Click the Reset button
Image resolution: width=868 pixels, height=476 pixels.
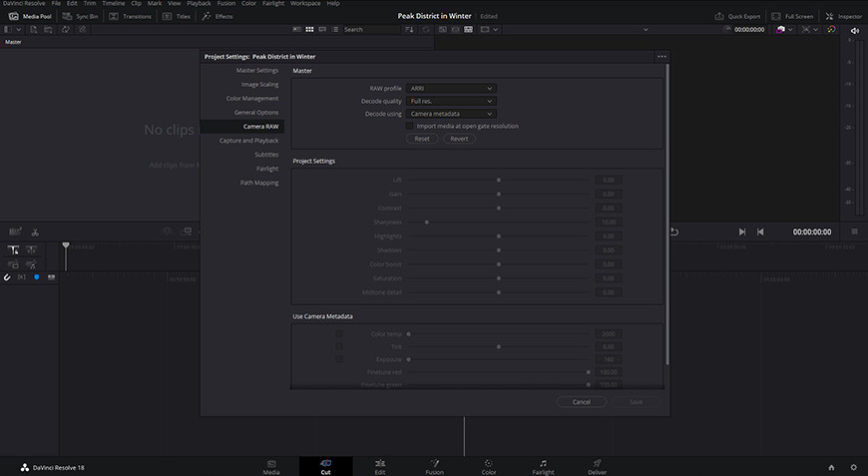point(422,139)
